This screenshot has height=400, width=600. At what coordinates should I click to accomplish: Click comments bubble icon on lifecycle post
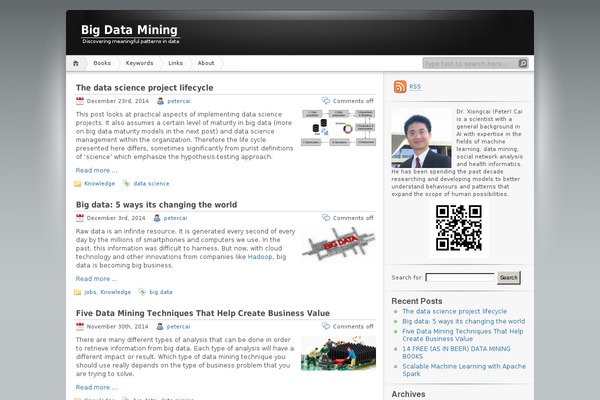326,101
